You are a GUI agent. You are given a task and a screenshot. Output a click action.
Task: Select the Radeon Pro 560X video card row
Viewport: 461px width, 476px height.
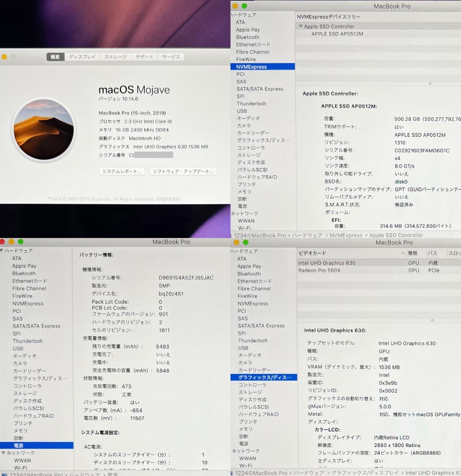coord(319,270)
